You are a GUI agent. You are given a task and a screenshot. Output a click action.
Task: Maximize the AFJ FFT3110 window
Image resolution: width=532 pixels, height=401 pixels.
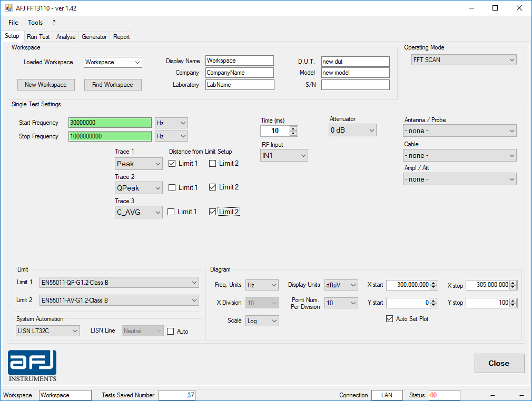[x=495, y=8]
